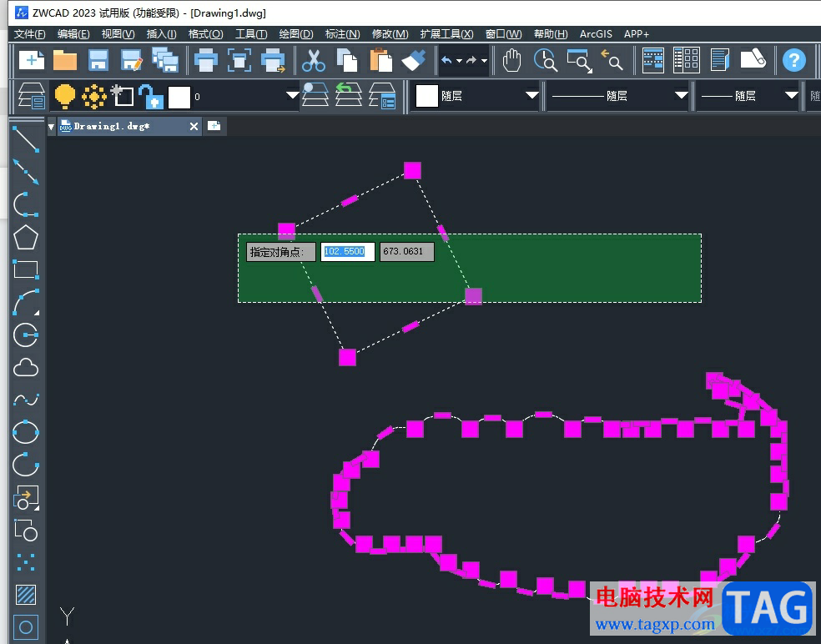This screenshot has height=644, width=821.
Task: Toggle viewport freeze for layer 0
Action: (x=123, y=96)
